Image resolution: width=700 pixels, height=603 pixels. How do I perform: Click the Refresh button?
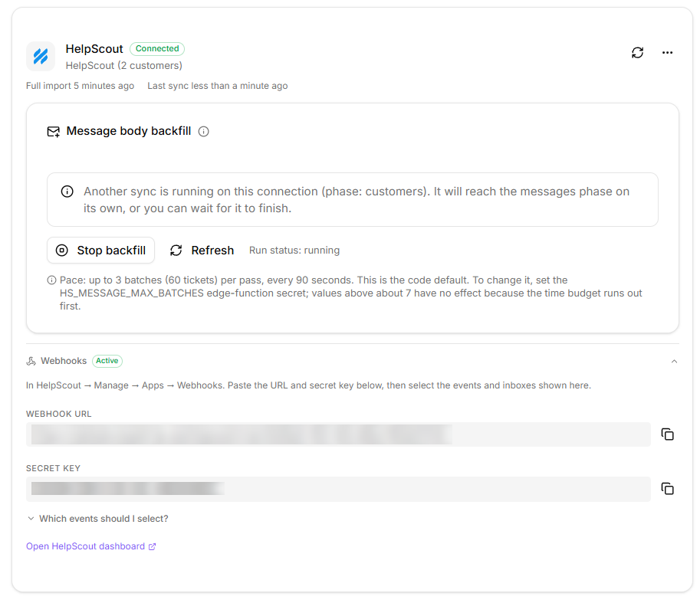202,251
